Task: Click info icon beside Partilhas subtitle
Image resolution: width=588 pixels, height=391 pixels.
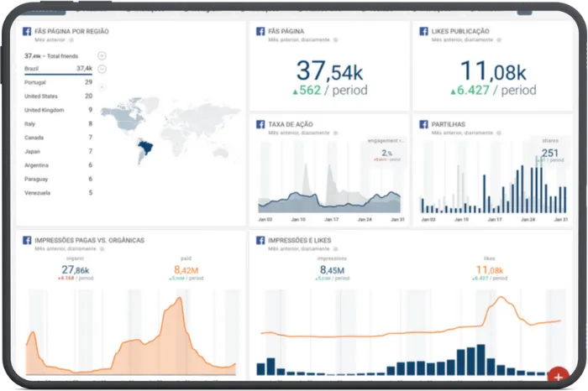Action: [x=499, y=133]
